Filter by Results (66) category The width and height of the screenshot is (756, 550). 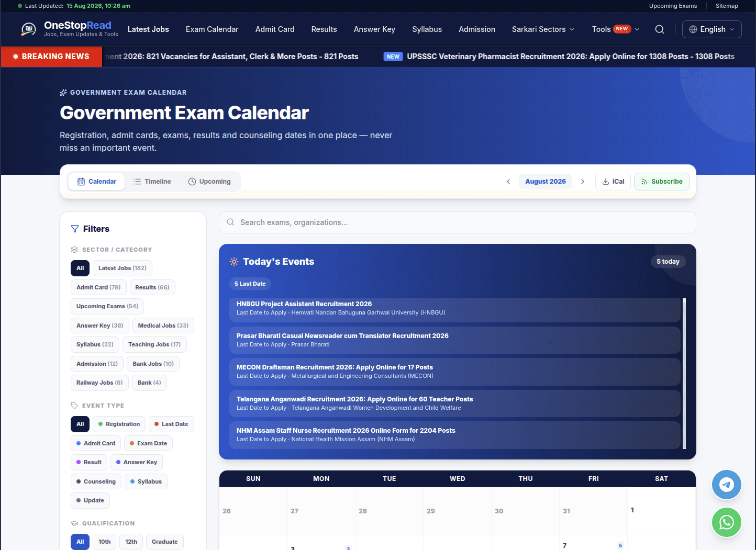[152, 287]
